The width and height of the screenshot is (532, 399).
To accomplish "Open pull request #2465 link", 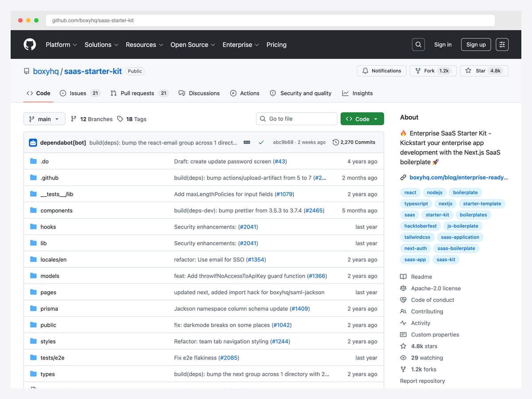I will point(314,211).
